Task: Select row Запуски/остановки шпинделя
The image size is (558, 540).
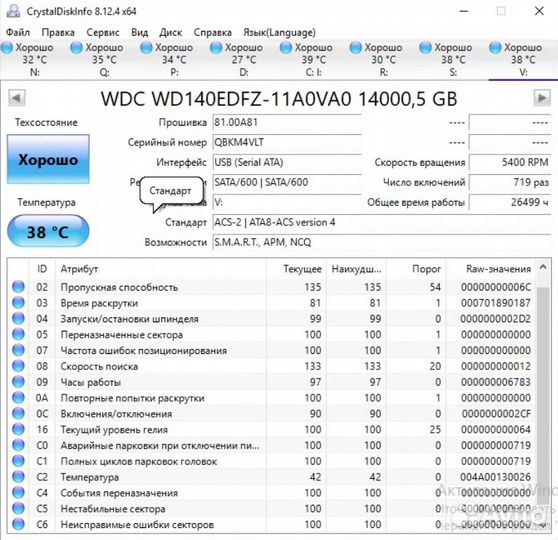Action: [x=272, y=319]
